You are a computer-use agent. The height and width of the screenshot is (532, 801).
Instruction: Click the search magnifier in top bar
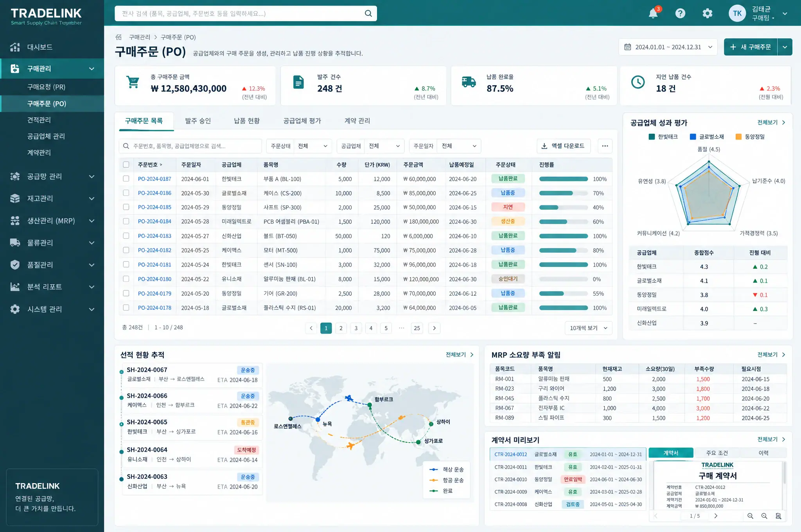pyautogui.click(x=368, y=14)
